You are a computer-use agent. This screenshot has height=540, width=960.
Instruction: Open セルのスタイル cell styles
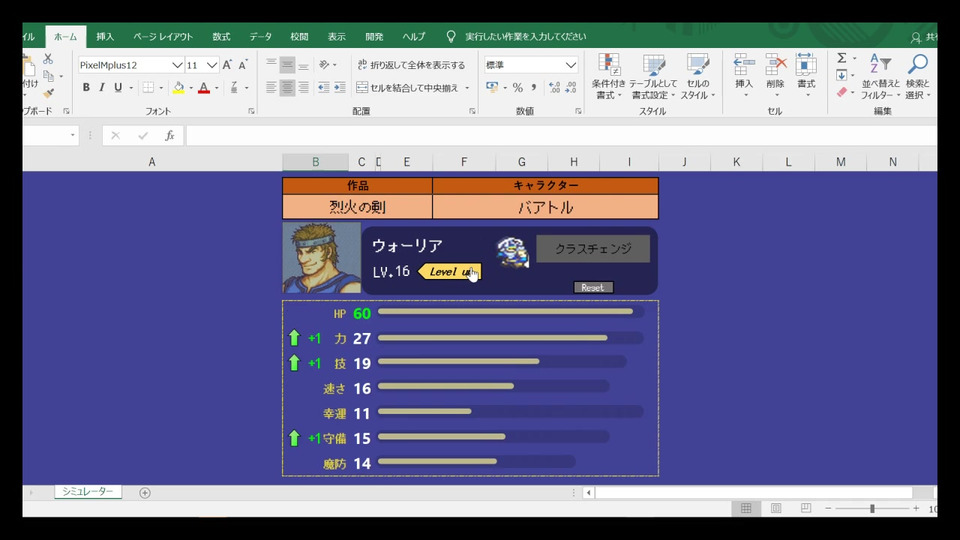697,77
